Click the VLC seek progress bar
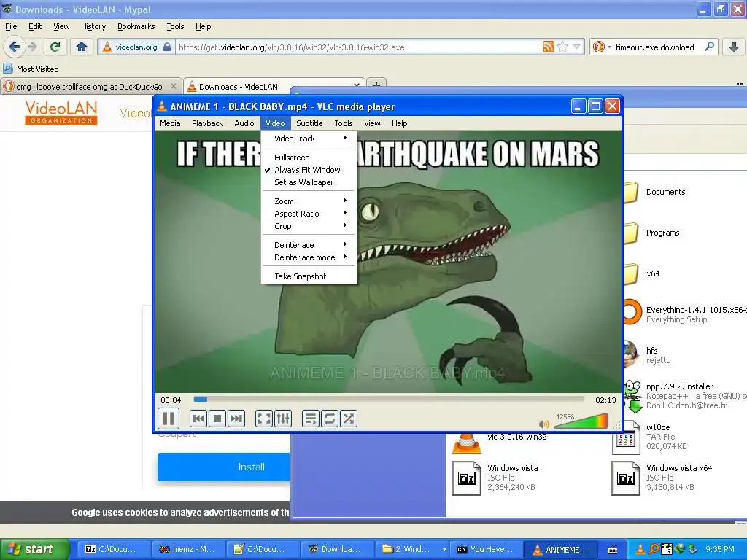Image resolution: width=747 pixels, height=560 pixels. pyautogui.click(x=389, y=400)
